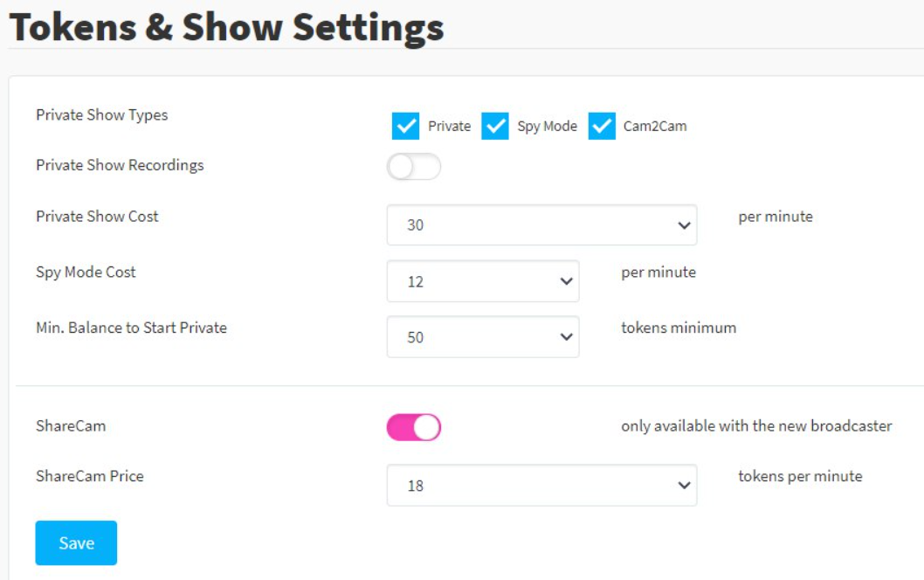This screenshot has height=580, width=924.
Task: Open the Min. Balance to Start Private dropdown
Action: coord(482,337)
